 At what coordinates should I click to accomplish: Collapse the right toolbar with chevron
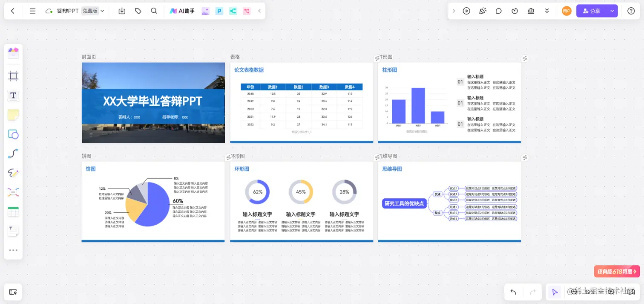[x=454, y=11]
